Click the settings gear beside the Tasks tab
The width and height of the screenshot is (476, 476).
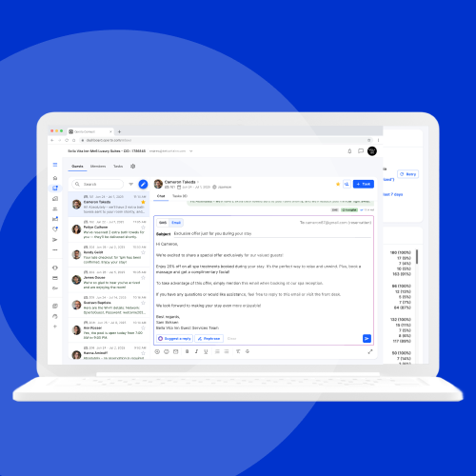point(133,167)
